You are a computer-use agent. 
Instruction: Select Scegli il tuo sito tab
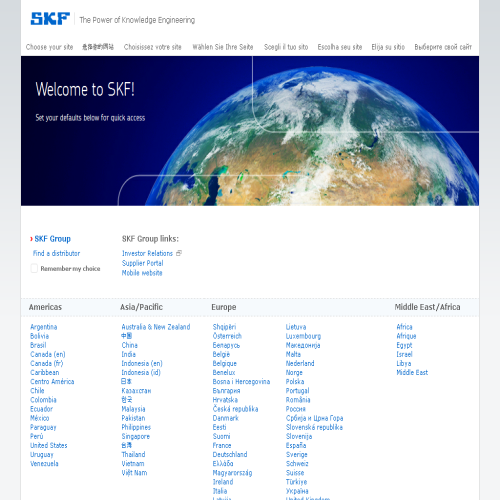(x=286, y=47)
